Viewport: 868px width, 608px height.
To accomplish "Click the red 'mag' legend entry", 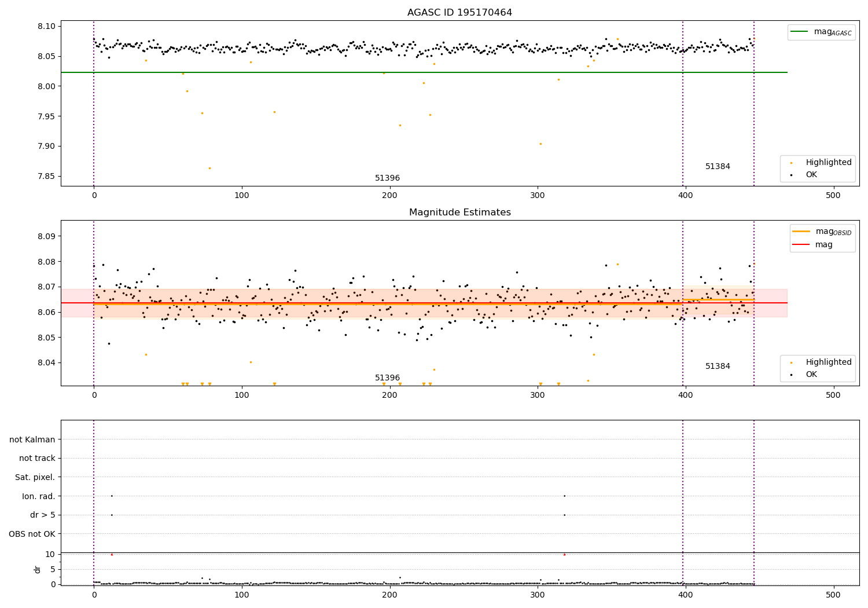I will 813,244.
